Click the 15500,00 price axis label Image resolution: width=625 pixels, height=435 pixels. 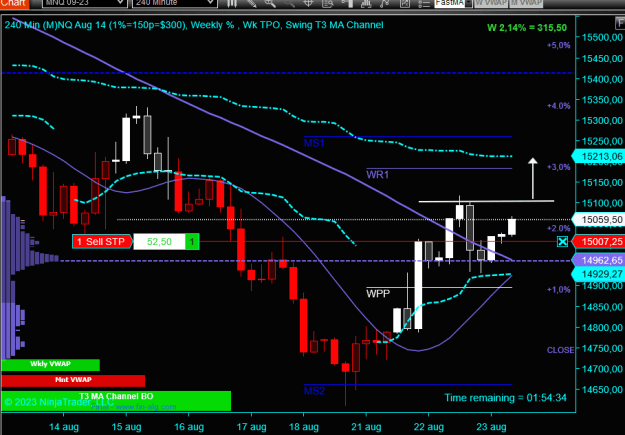[602, 37]
